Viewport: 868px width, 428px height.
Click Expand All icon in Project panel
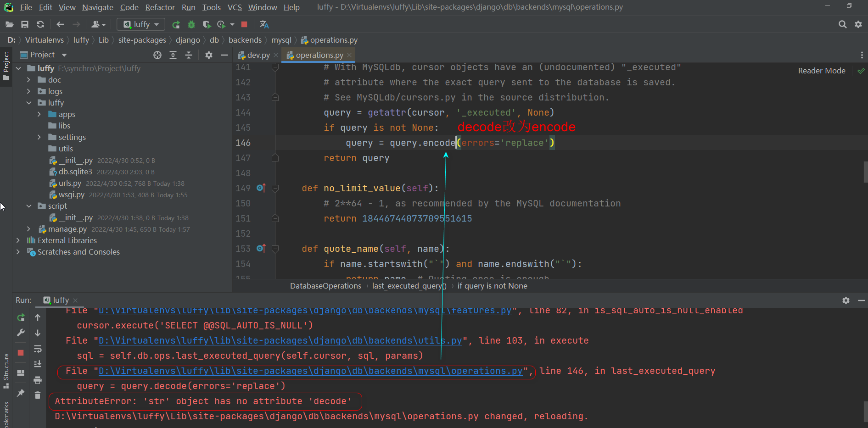[x=173, y=55]
